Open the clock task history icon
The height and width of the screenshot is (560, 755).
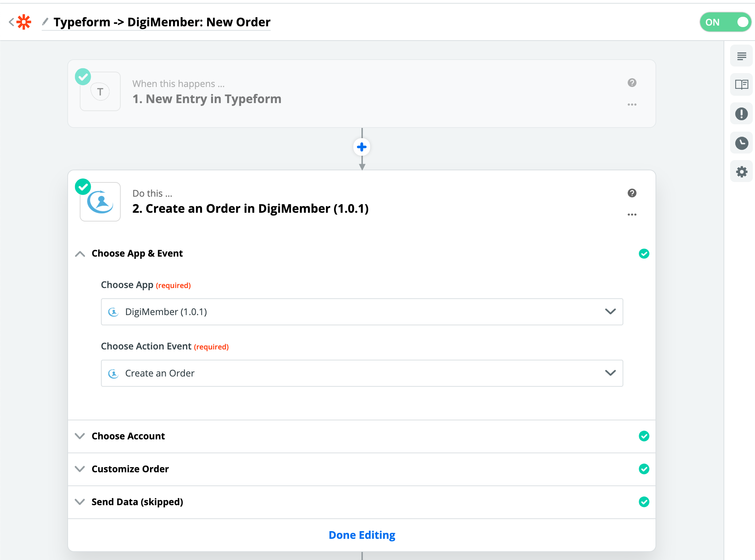pyautogui.click(x=741, y=143)
